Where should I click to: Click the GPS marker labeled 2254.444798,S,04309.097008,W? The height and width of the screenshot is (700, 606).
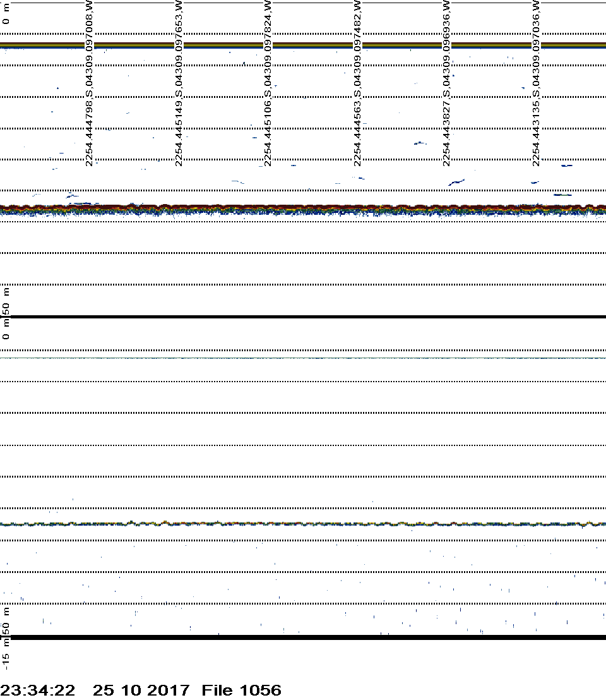pos(89,83)
